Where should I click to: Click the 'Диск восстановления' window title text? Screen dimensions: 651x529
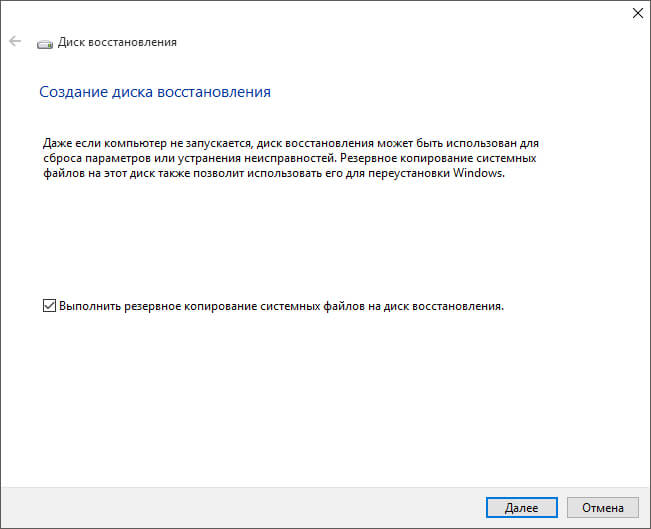tap(120, 43)
